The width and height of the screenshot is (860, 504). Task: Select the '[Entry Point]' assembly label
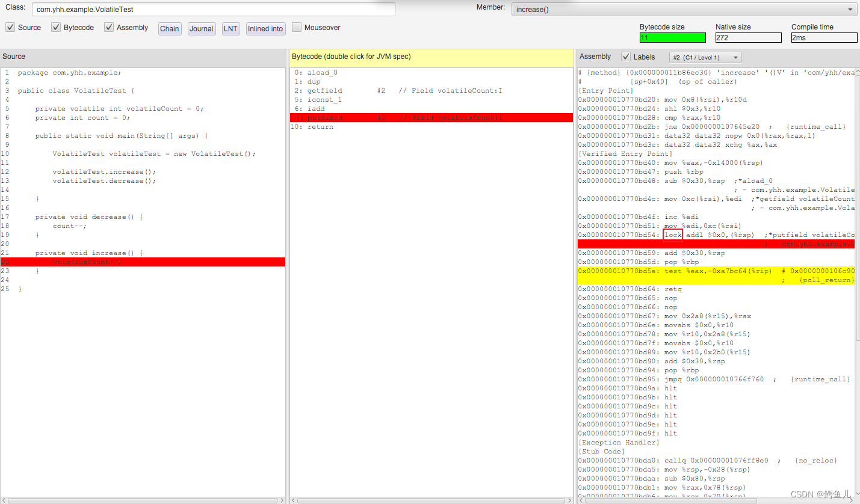[x=605, y=90]
